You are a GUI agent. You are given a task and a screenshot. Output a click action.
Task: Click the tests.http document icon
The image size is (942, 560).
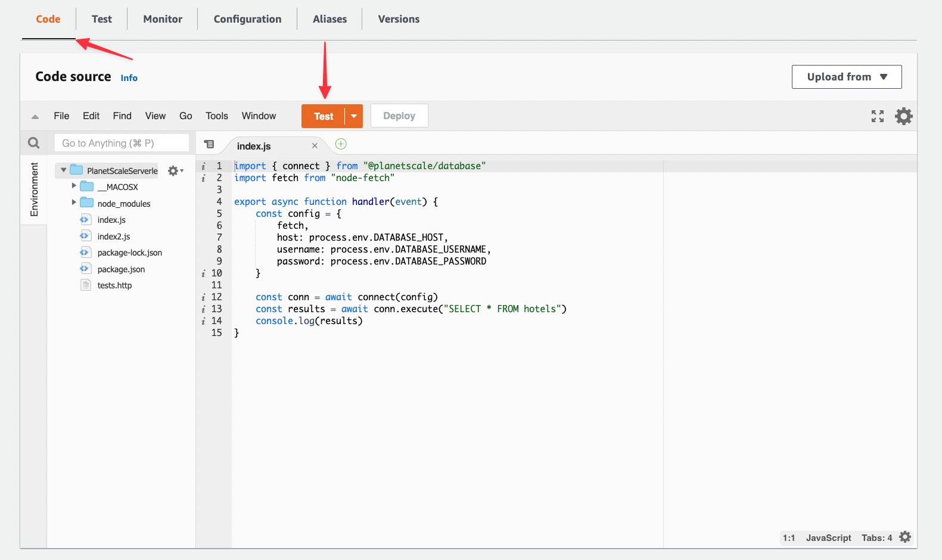point(86,285)
